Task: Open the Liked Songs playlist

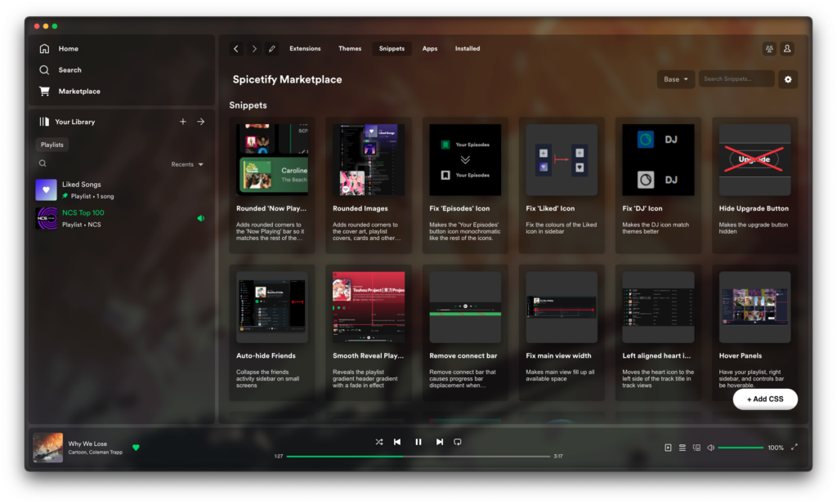Action: click(122, 190)
